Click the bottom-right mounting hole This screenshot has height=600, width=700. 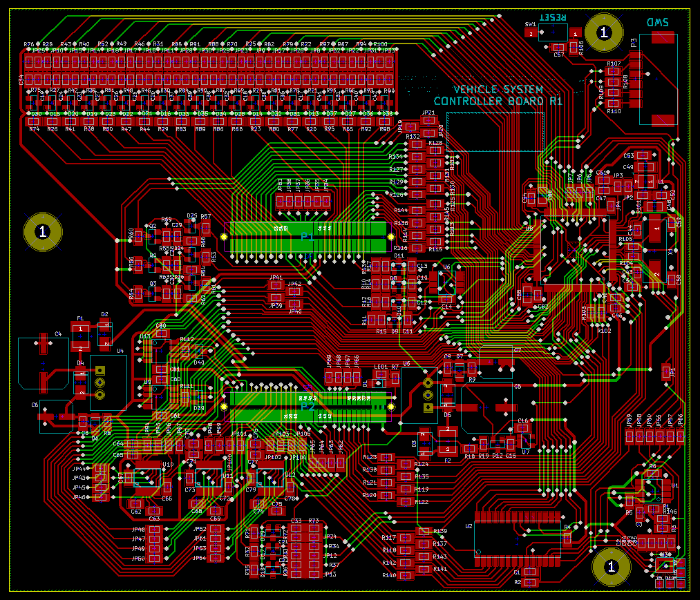(x=611, y=566)
